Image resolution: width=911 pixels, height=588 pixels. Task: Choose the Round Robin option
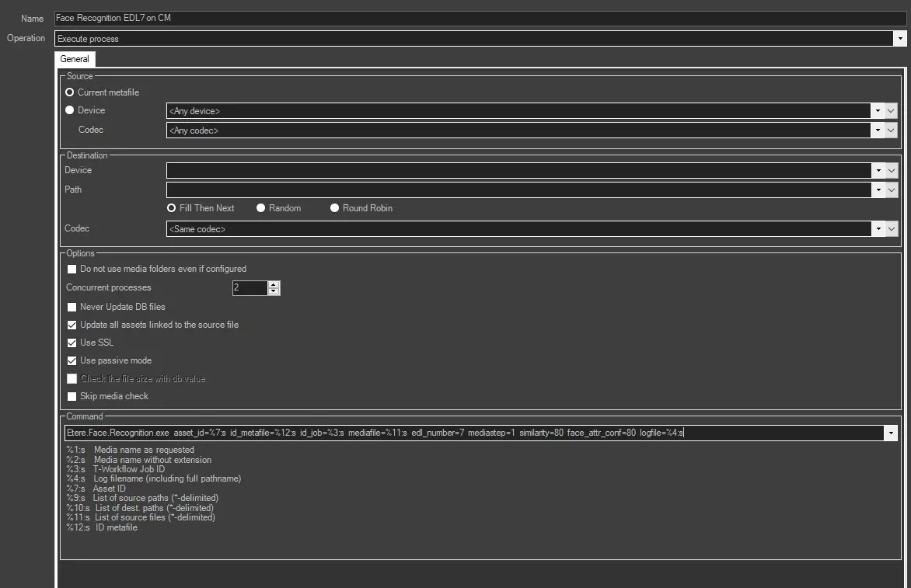[335, 208]
